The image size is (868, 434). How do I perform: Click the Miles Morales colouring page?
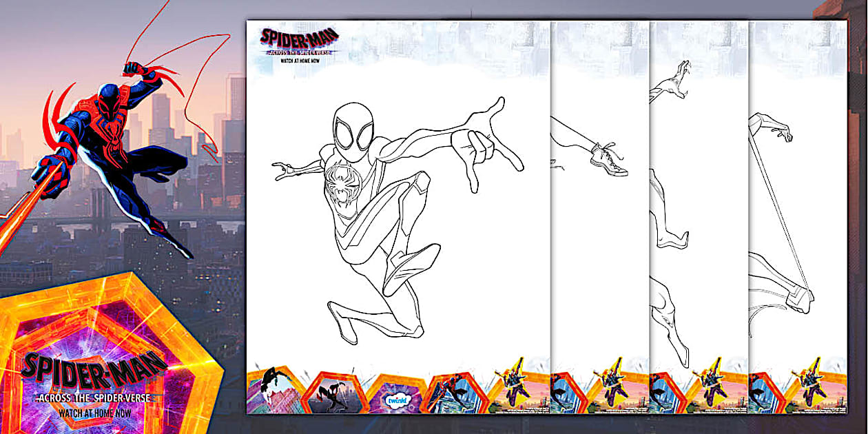pyautogui.click(x=398, y=217)
